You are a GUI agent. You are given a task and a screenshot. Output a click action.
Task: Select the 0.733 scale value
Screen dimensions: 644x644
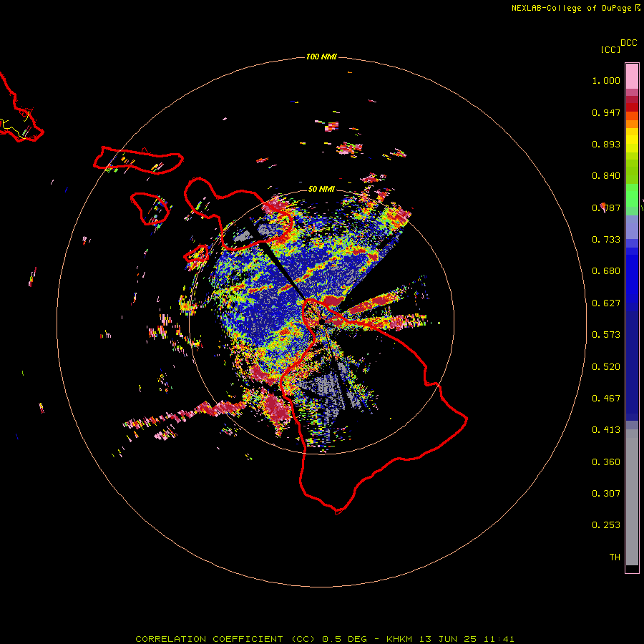(x=606, y=240)
